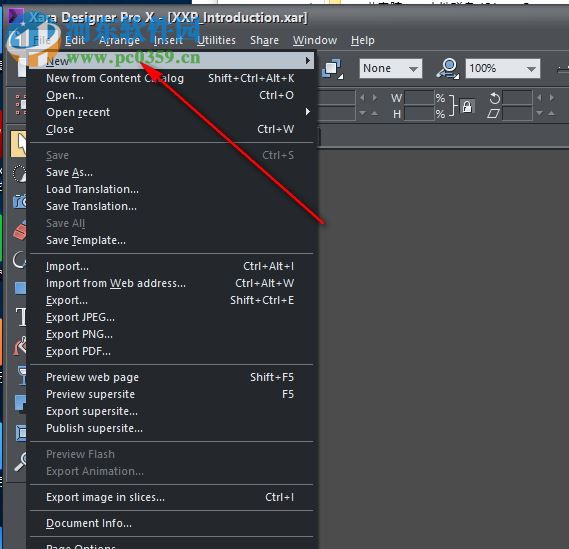Select the dotted circle tool under the Selector tool

(20, 173)
